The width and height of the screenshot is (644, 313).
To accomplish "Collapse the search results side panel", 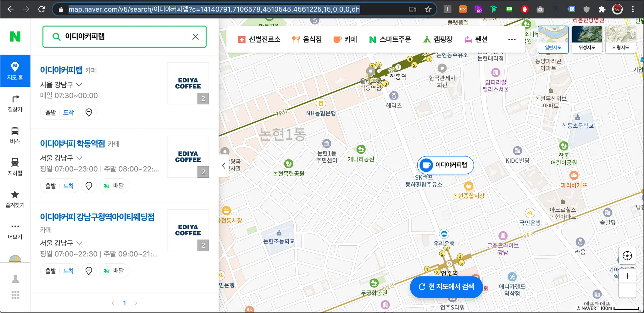I will 224,165.
